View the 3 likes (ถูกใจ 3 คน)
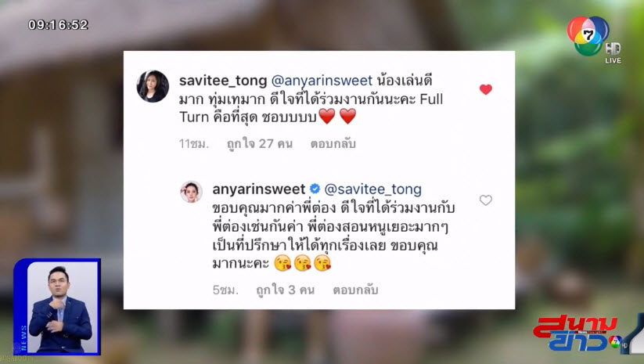 (x=285, y=290)
